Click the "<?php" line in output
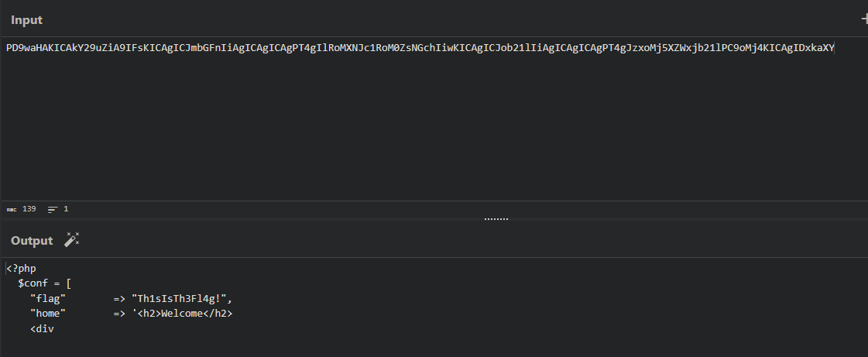868x357 pixels. pos(22,269)
